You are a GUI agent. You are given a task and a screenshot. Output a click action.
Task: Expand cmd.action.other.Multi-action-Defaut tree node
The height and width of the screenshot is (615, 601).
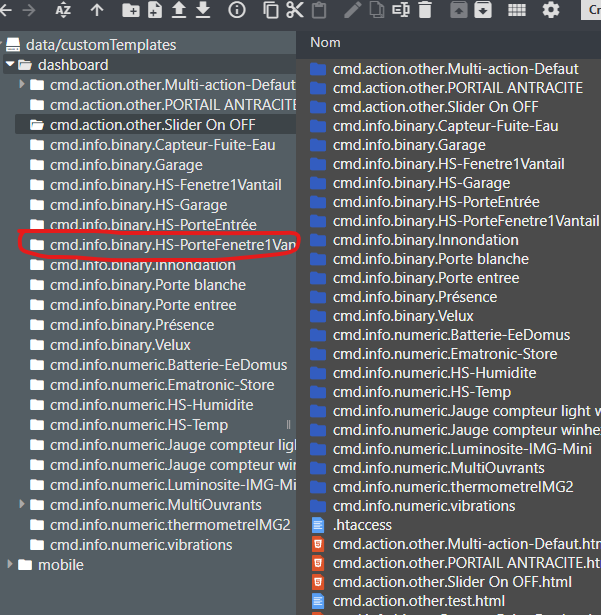coord(22,84)
